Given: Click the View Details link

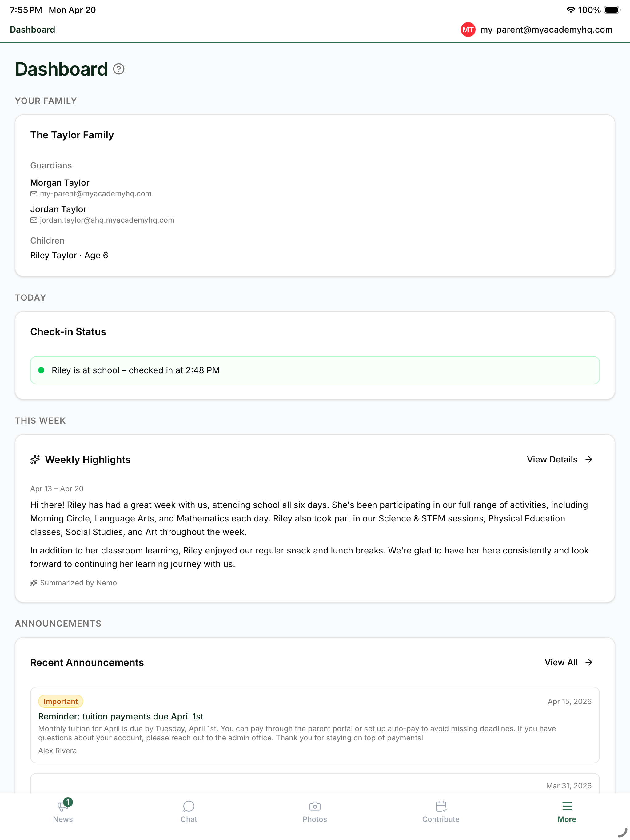Looking at the screenshot, I should coord(552,459).
